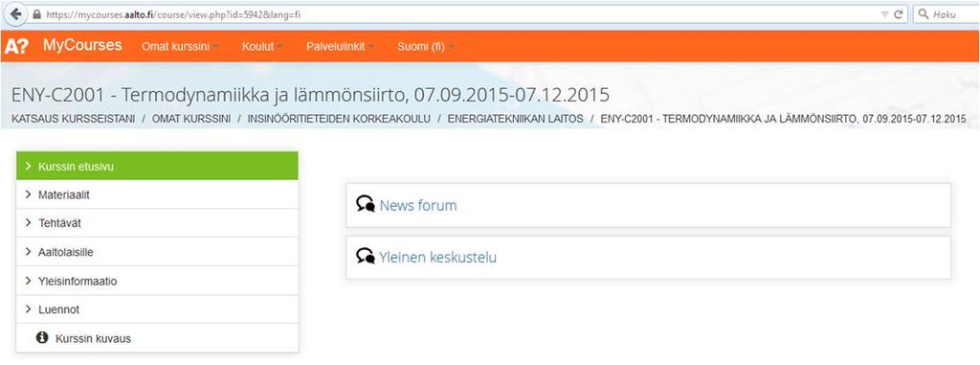Open the Aaltolaisille section
The image size is (980, 365).
click(157, 252)
